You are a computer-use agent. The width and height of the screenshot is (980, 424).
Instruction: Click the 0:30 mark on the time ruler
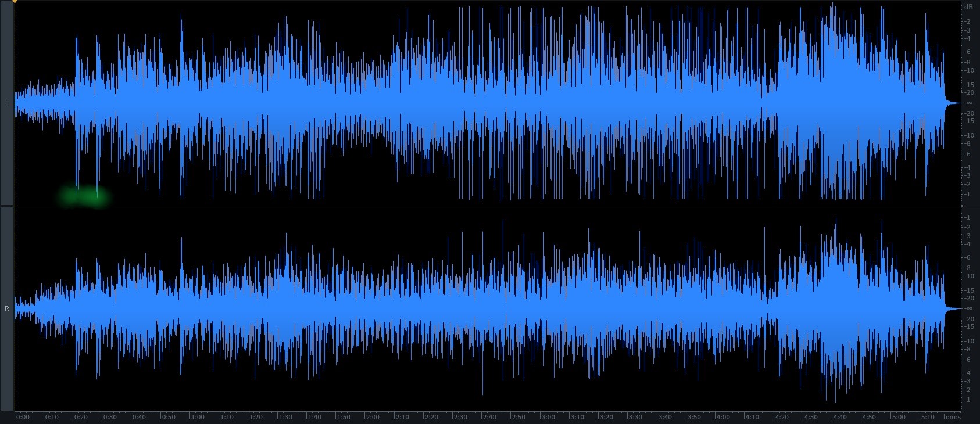pyautogui.click(x=110, y=417)
